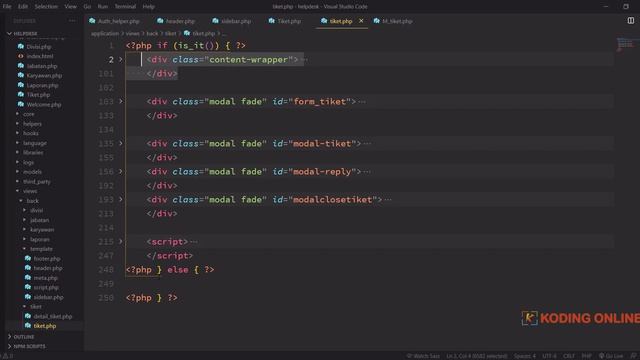Screen dimensions: 640x360
Task: Open the Edit menu
Action: pyautogui.click(x=23, y=7)
